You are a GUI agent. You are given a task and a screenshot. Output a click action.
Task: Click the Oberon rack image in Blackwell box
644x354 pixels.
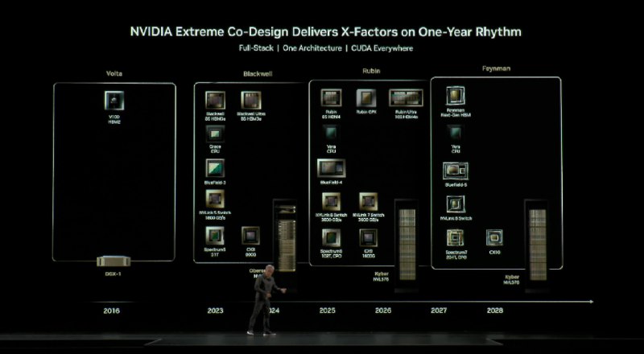pyautogui.click(x=286, y=238)
